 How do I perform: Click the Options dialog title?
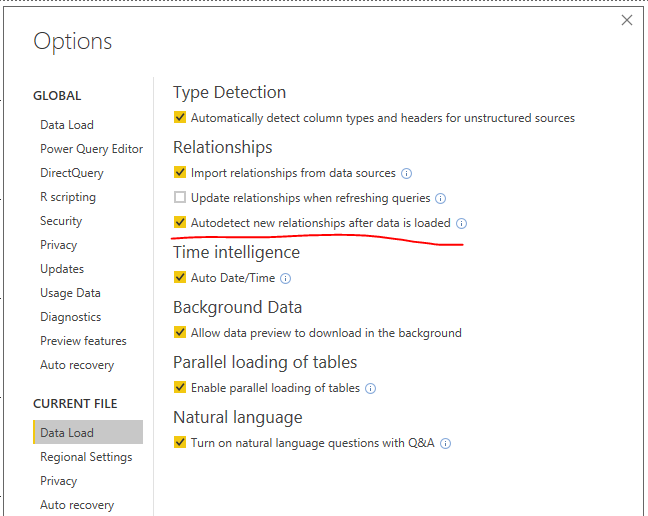(x=73, y=41)
